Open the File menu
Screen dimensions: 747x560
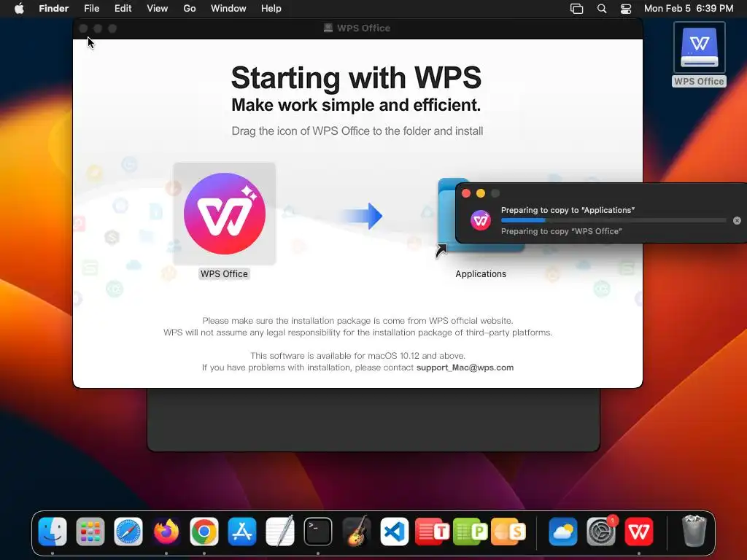[91, 9]
